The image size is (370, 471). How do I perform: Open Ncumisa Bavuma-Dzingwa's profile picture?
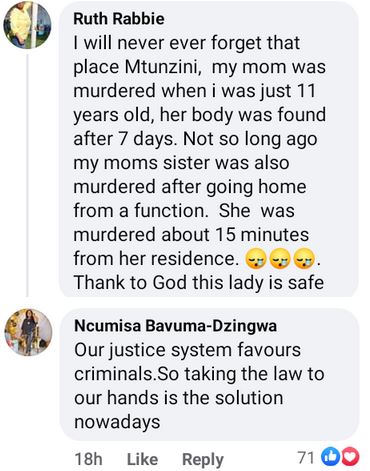(x=29, y=332)
